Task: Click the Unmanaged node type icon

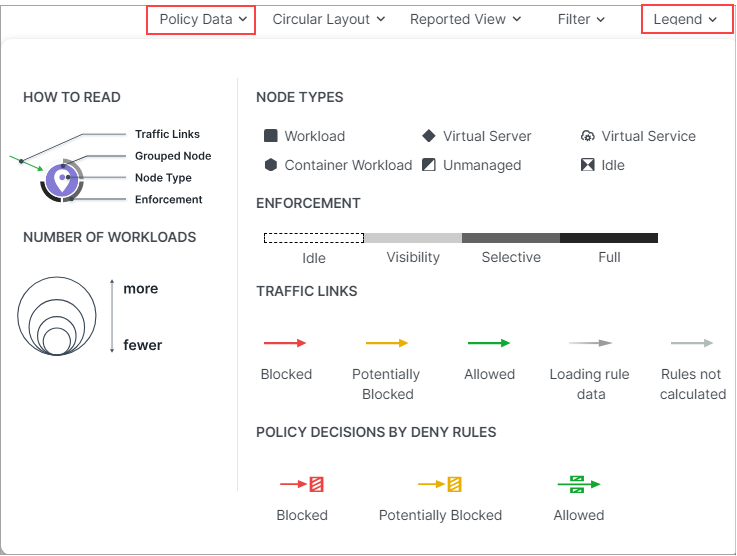Action: tap(429, 165)
